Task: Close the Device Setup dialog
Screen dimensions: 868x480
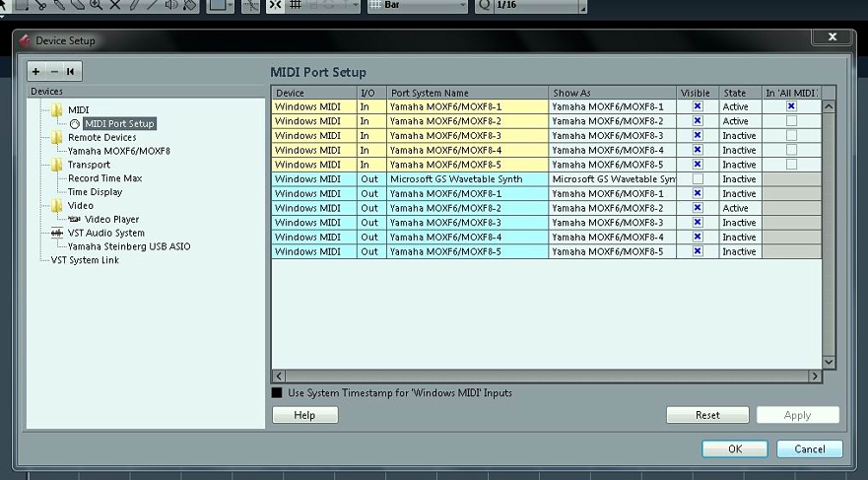Action: point(832,37)
